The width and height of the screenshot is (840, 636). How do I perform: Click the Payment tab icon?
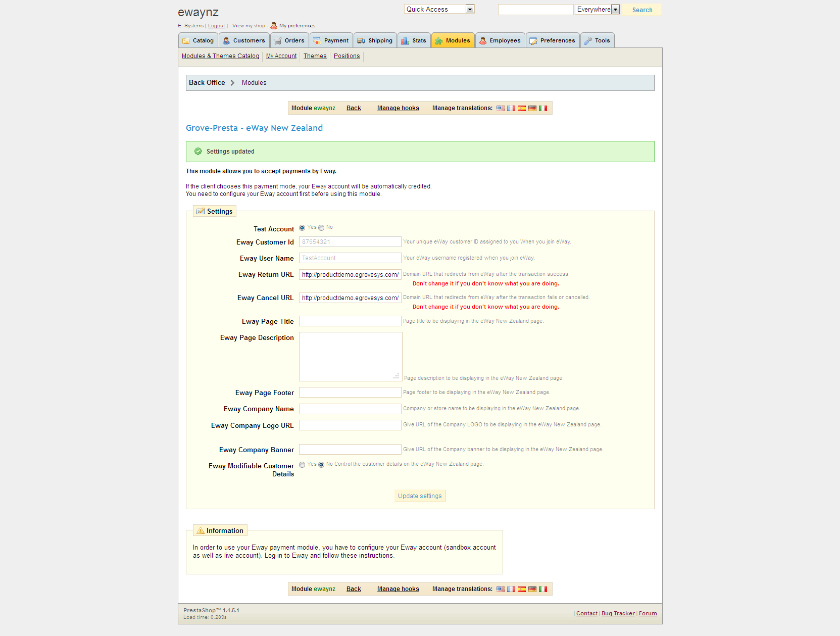[x=317, y=41]
